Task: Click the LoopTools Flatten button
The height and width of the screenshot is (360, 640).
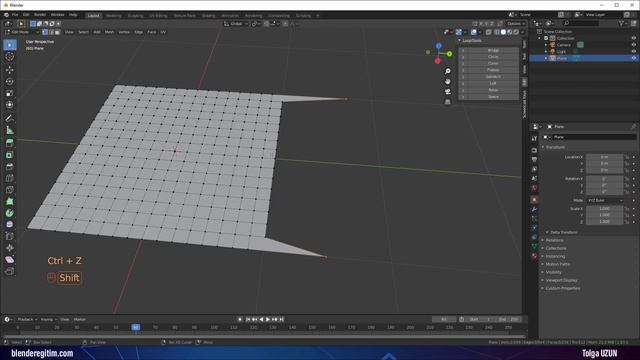Action: click(x=493, y=70)
